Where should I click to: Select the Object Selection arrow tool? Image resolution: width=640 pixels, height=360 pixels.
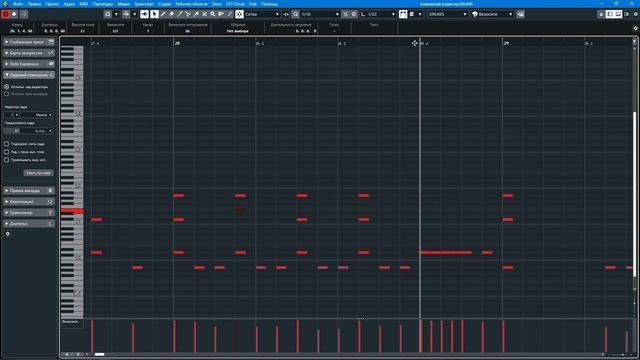pos(154,14)
